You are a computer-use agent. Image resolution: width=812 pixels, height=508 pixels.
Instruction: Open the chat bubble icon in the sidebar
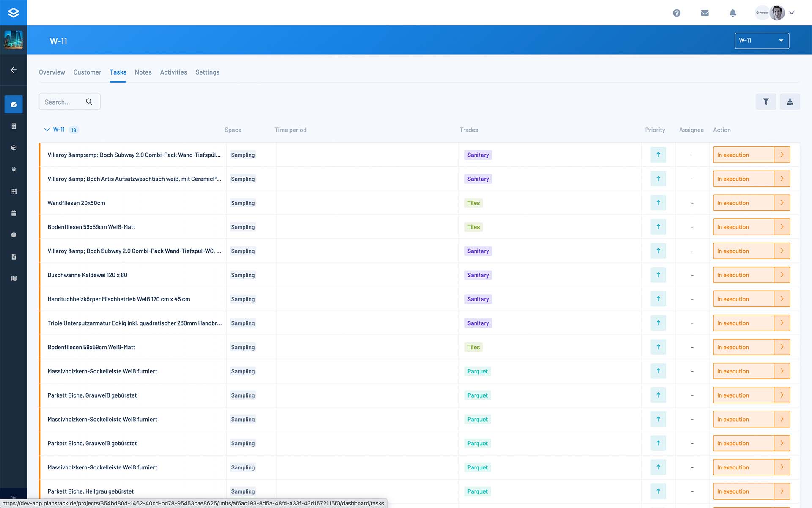tap(14, 235)
